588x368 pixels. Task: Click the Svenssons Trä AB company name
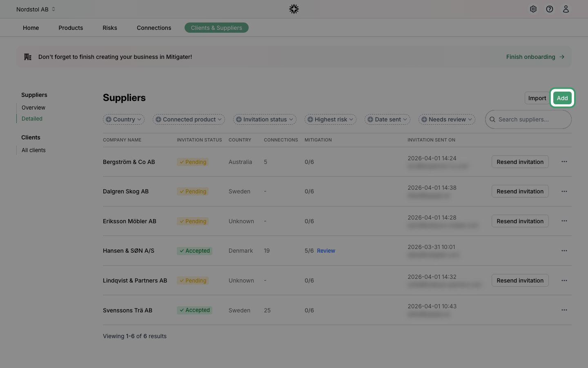tap(127, 310)
